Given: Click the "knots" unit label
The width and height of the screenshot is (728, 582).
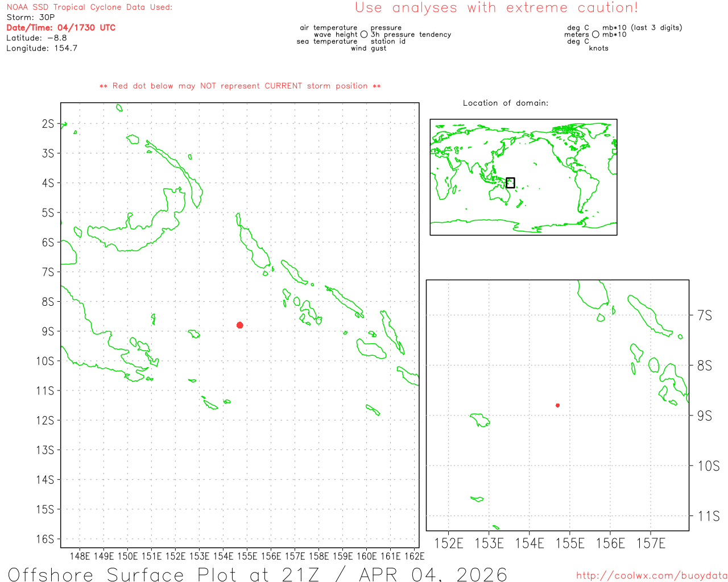Looking at the screenshot, I should coord(598,48).
